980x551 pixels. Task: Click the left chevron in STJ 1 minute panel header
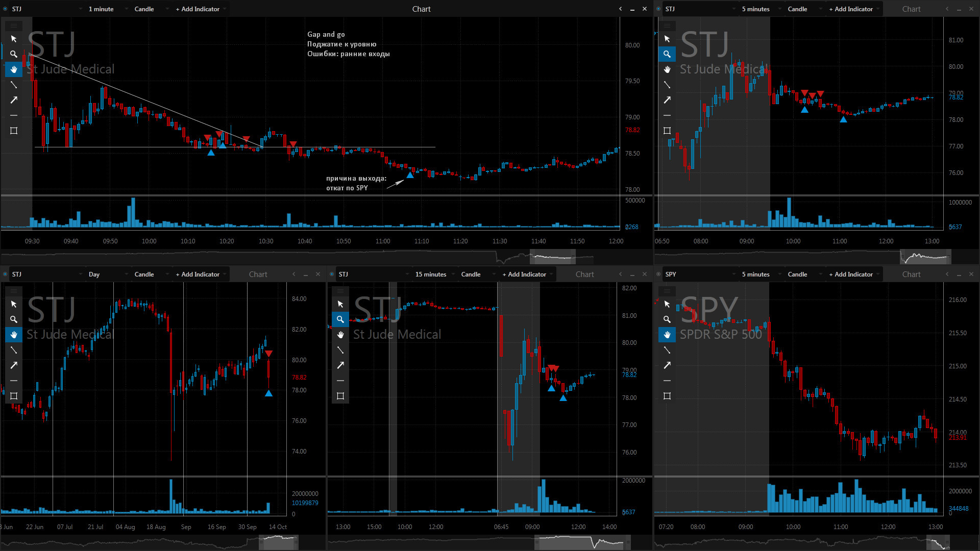(620, 9)
